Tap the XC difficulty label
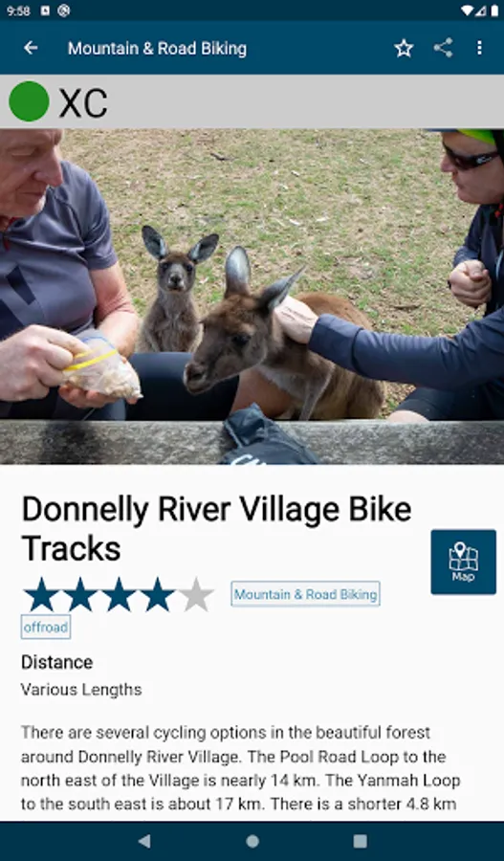The image size is (504, 861). (x=83, y=102)
